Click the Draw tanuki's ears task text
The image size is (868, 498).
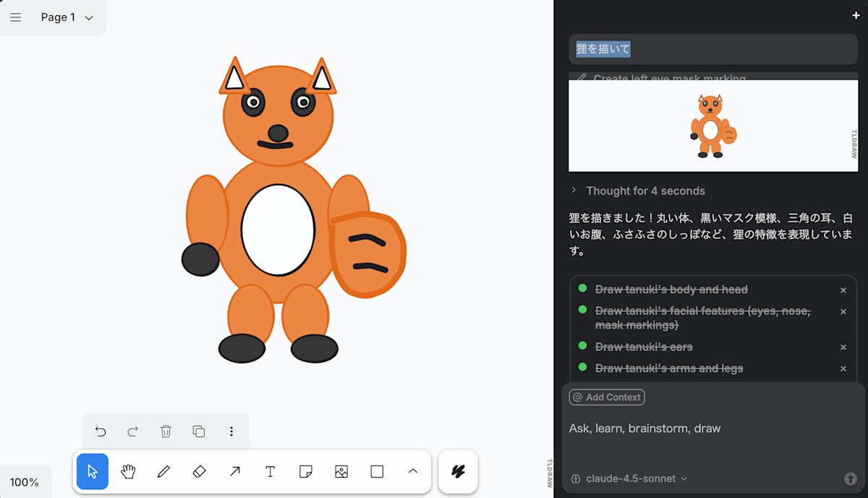point(644,347)
